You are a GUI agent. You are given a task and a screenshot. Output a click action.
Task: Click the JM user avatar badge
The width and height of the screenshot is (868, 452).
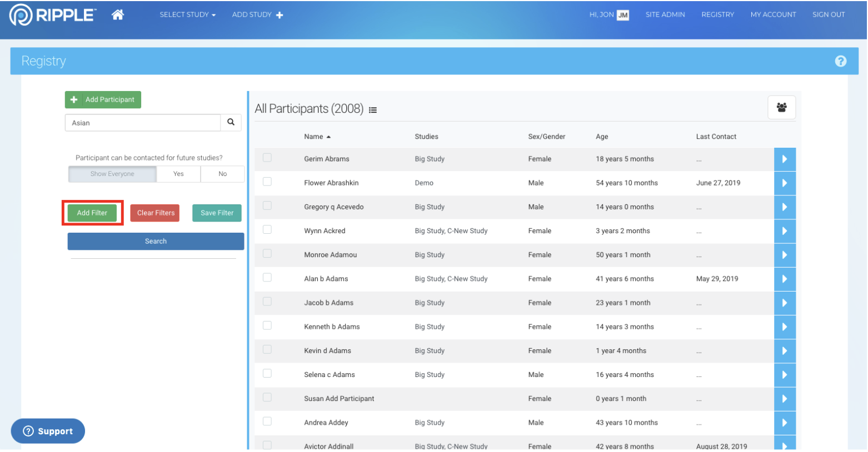(623, 15)
